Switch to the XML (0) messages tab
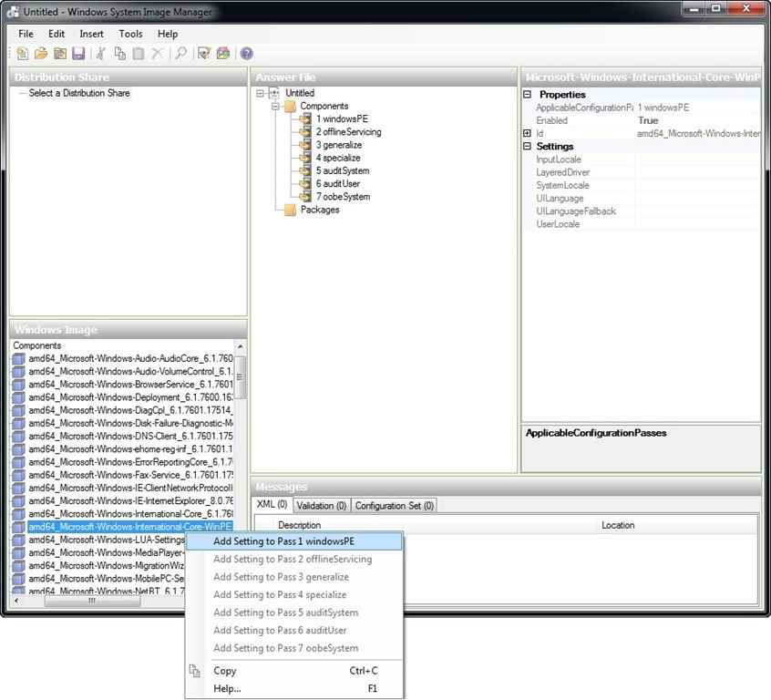Screen dimensions: 771x700 coord(272,504)
